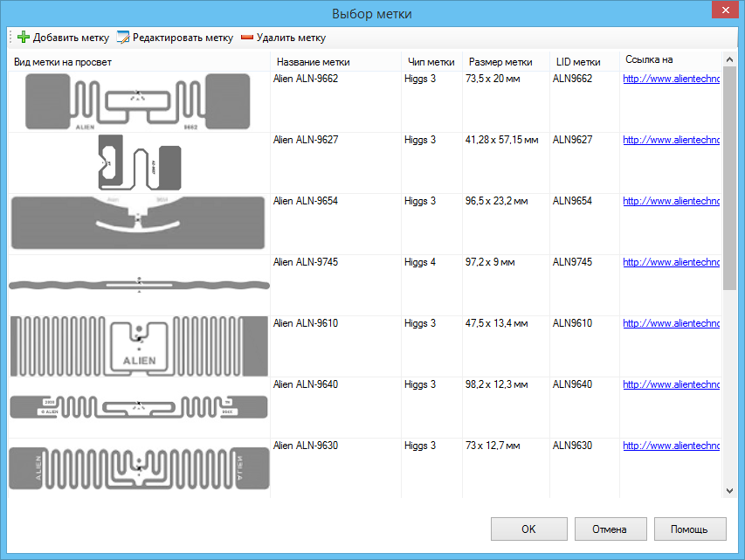Viewport: 745px width, 560px height.
Task: Open the link for ALN9745 tag
Action: 671,262
